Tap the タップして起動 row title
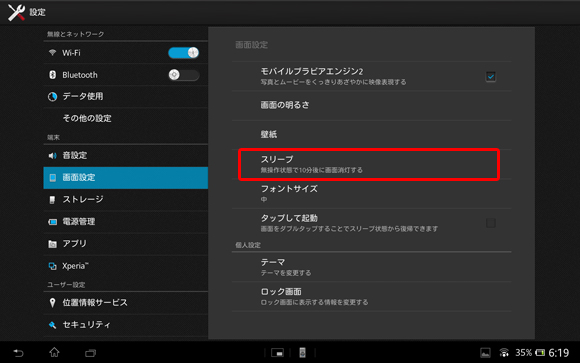This screenshot has height=363, width=580. point(289,218)
